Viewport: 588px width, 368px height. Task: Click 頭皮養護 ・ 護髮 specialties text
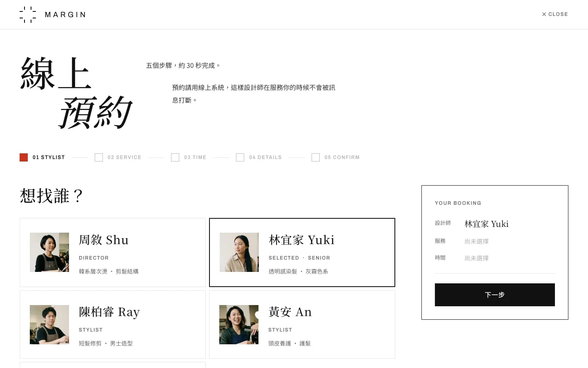[290, 343]
